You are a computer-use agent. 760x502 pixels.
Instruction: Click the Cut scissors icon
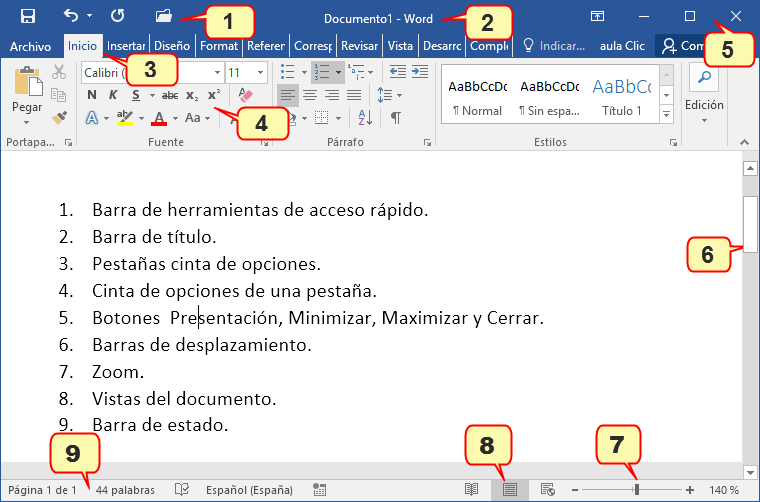(x=59, y=72)
